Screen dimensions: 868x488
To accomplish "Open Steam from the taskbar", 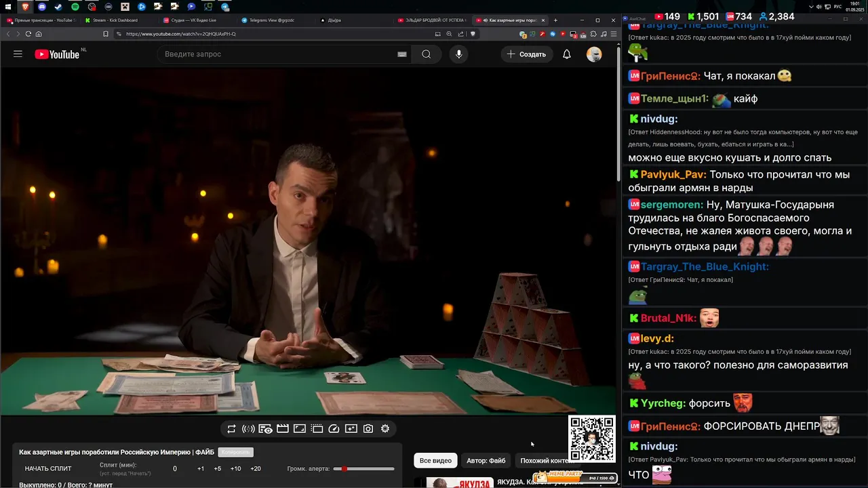I will coord(58,7).
